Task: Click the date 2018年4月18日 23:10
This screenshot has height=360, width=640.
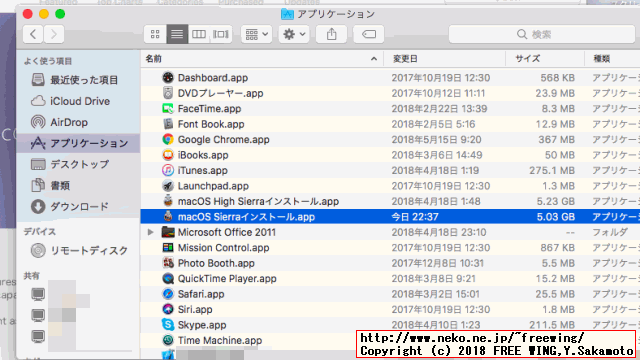Action: (x=439, y=232)
